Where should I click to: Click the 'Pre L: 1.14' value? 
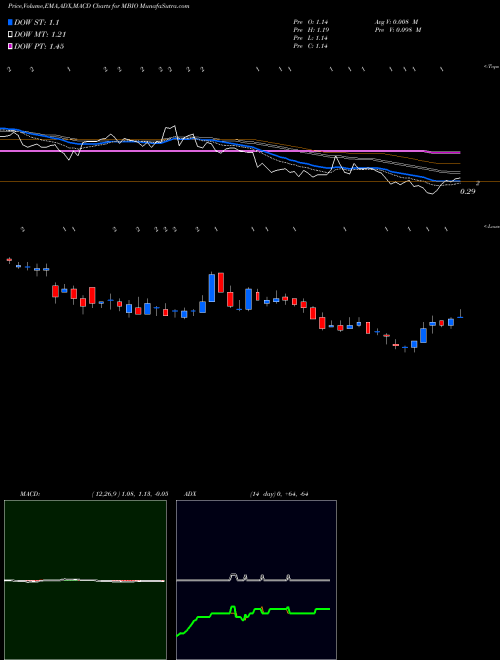coord(311,38)
